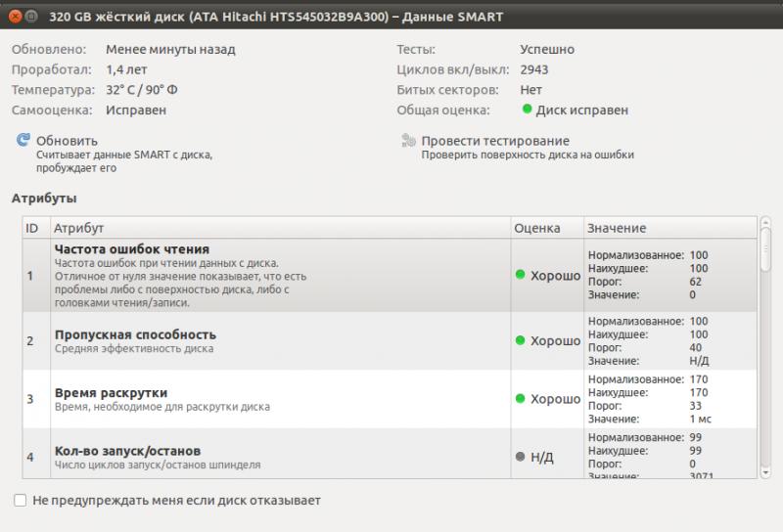Start the disk test with Провести тестирование

point(495,141)
